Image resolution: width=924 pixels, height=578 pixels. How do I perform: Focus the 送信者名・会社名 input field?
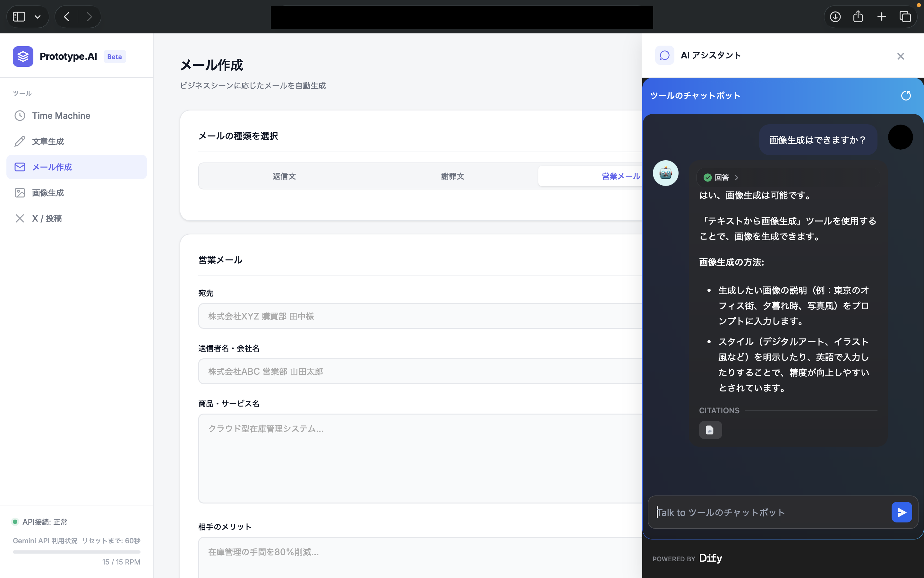click(x=420, y=371)
